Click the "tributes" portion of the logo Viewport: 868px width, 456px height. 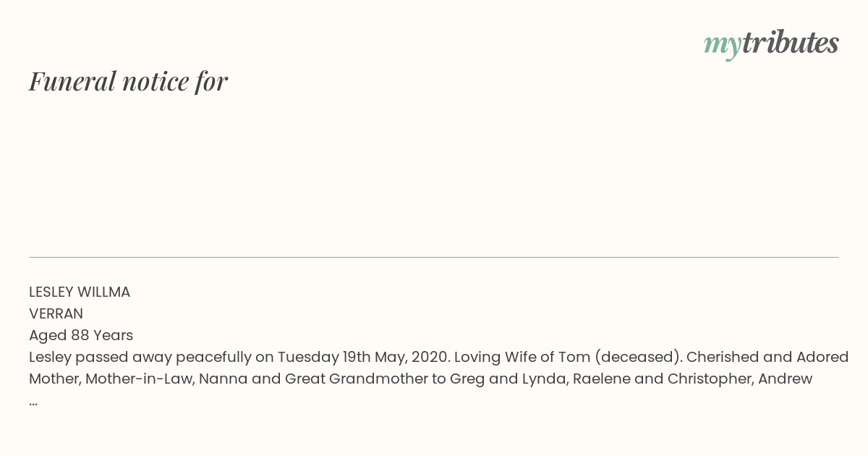click(x=790, y=43)
